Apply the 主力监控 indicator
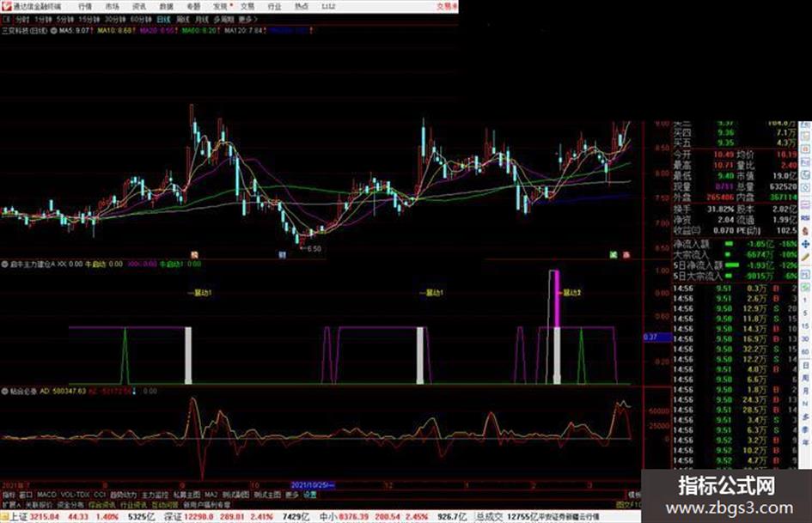The width and height of the screenshot is (812, 523). (x=155, y=495)
